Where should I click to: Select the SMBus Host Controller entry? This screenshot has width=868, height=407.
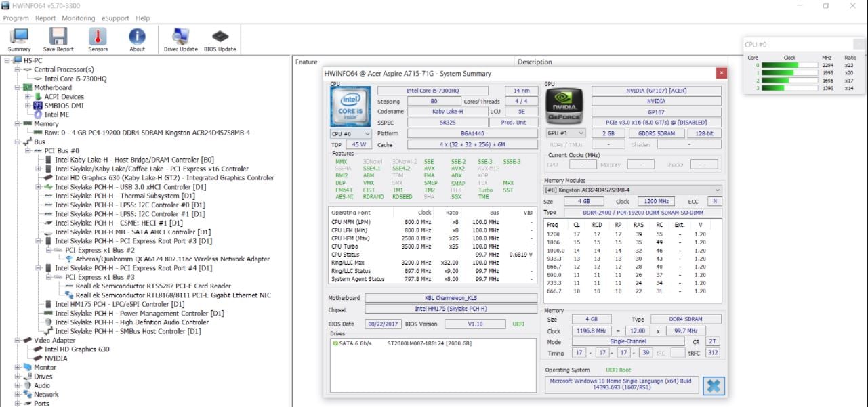127,331
